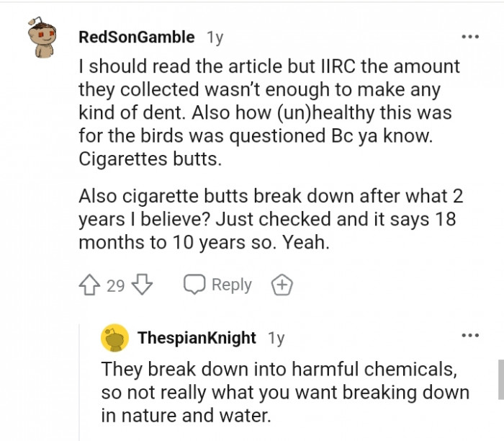504x441 pixels.
Task: Collapse the ThespianKnight reply thread line
Action: [x=81, y=382]
